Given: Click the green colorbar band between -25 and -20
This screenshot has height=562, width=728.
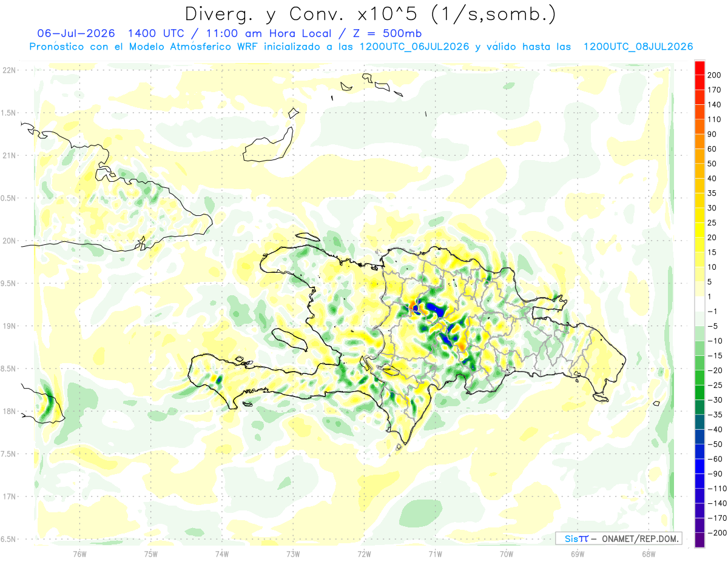Looking at the screenshot, I should click(699, 378).
